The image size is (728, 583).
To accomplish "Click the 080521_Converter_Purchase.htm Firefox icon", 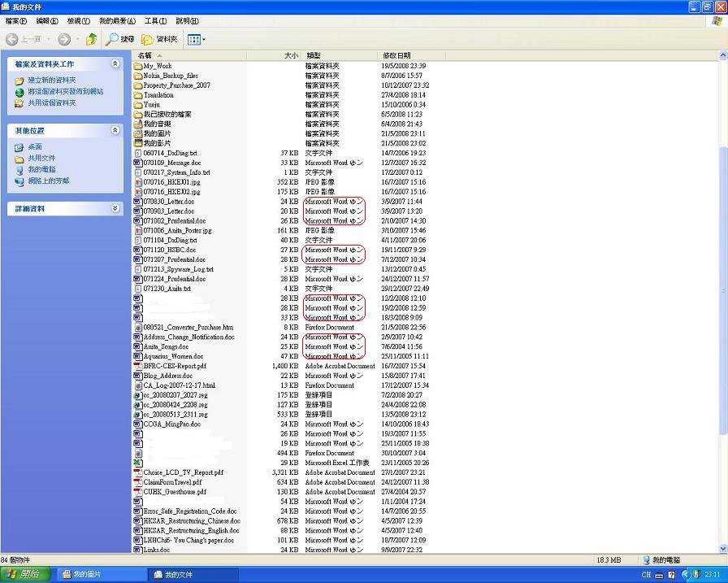I will click(x=138, y=328).
